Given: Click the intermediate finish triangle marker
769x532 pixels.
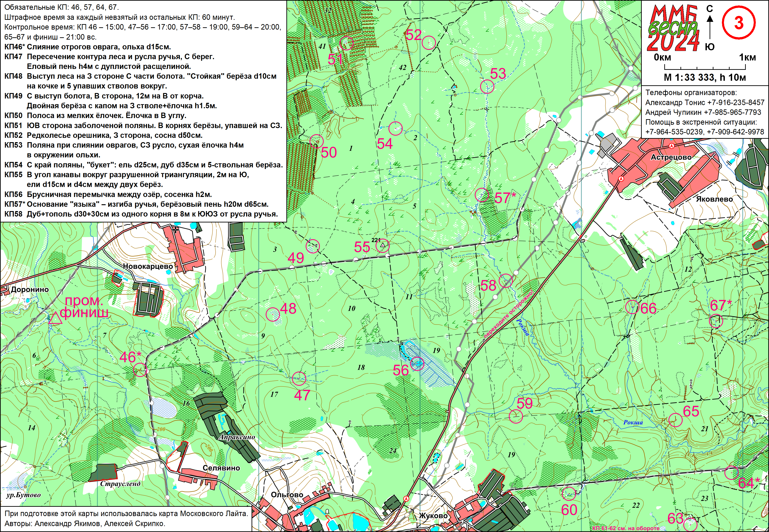Looking at the screenshot, I should tap(55, 319).
